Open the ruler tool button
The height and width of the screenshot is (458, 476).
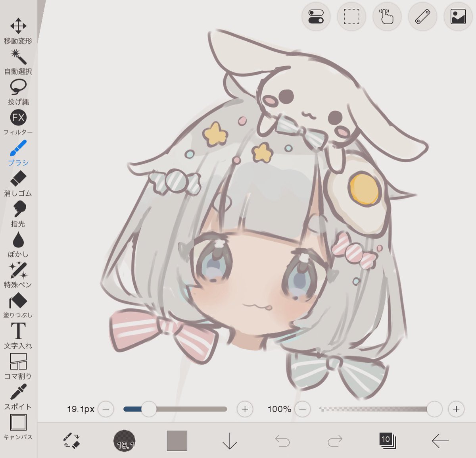point(422,17)
